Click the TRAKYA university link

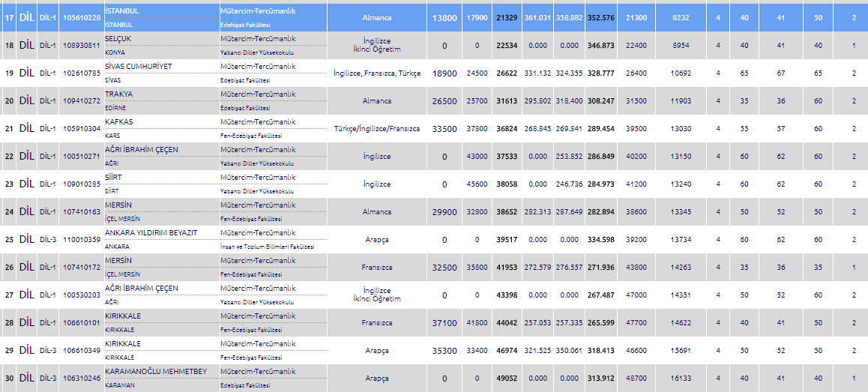point(118,94)
